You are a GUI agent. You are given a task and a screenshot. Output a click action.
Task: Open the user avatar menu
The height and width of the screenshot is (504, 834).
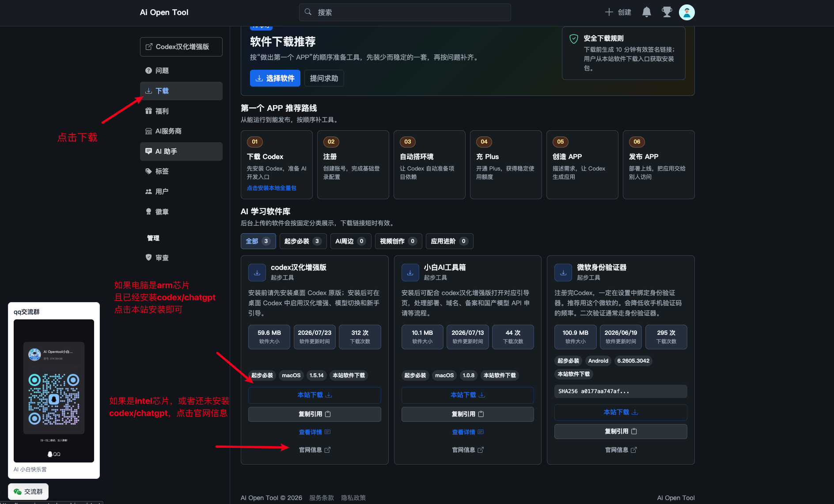click(686, 12)
